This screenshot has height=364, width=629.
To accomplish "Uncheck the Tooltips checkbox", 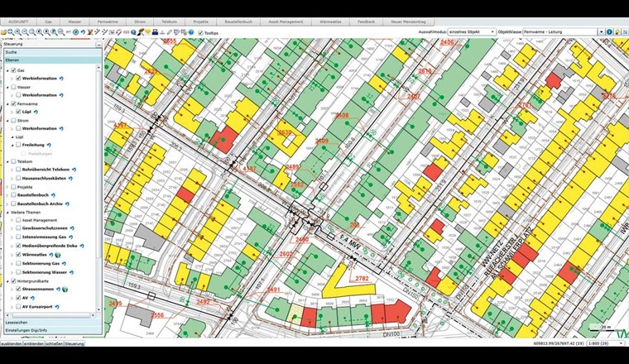I will [200, 33].
